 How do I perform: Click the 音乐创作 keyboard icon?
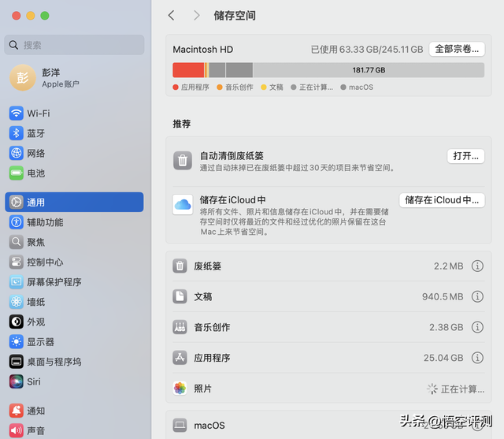click(180, 327)
